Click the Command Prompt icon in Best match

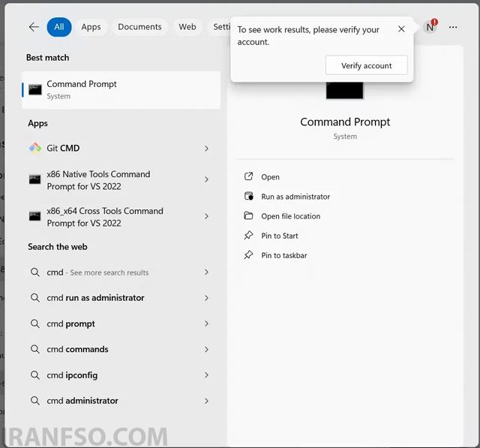point(35,90)
